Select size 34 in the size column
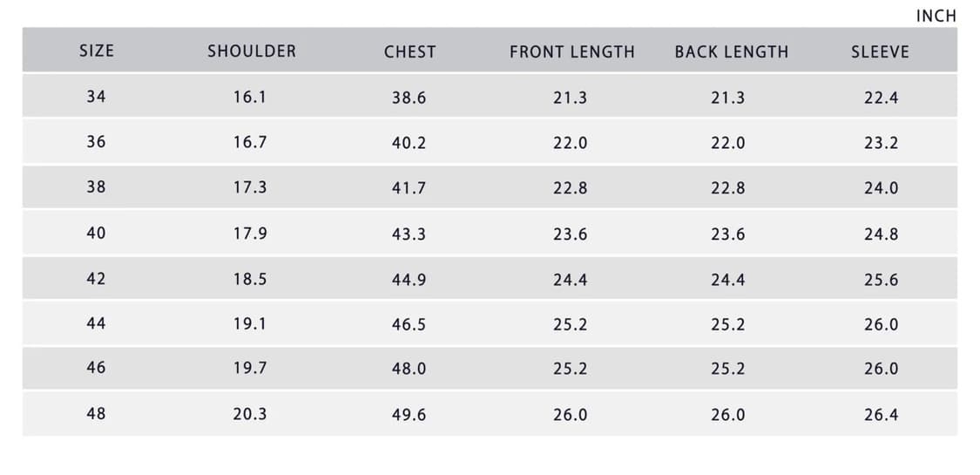The image size is (980, 475). click(96, 97)
